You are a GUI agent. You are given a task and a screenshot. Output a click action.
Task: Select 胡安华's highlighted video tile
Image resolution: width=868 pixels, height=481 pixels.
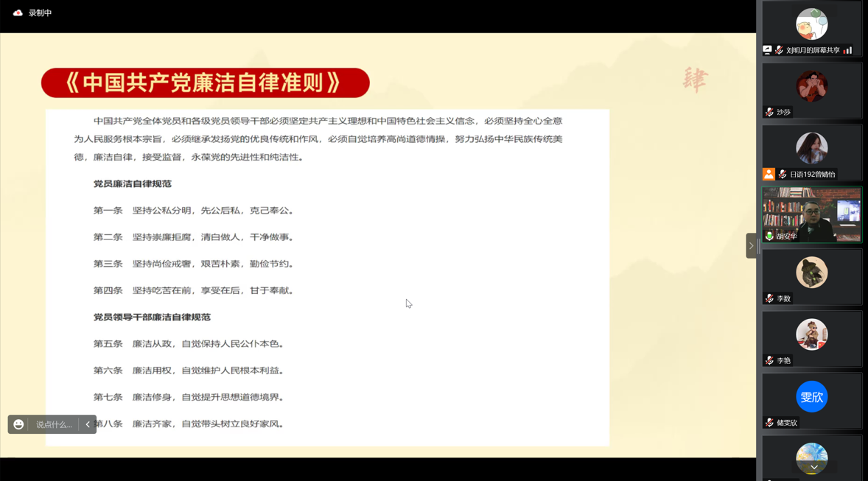[812, 214]
